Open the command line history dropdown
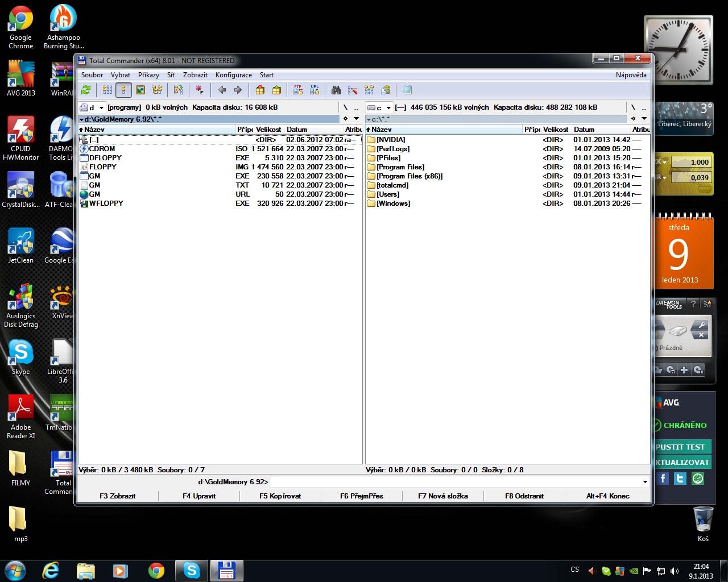The image size is (728, 582). coord(645,482)
